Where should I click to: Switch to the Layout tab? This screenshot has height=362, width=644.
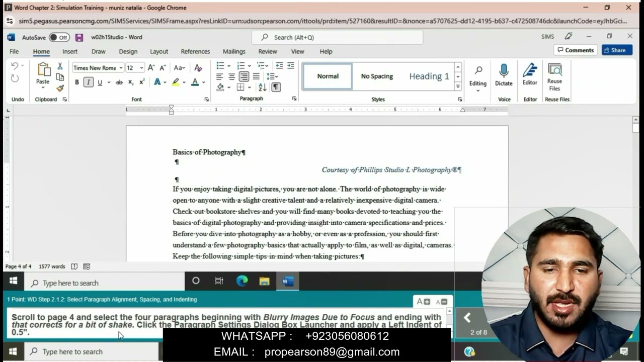[159, 51]
